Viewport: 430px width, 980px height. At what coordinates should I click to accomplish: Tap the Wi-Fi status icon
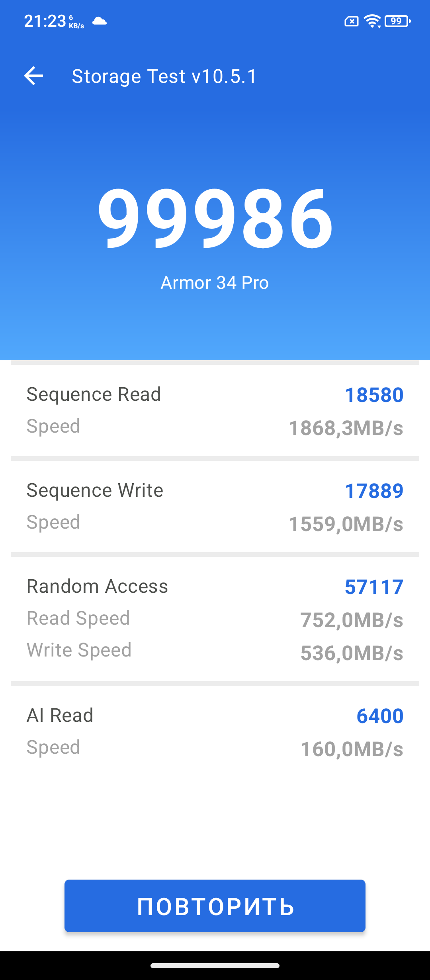pos(373,21)
